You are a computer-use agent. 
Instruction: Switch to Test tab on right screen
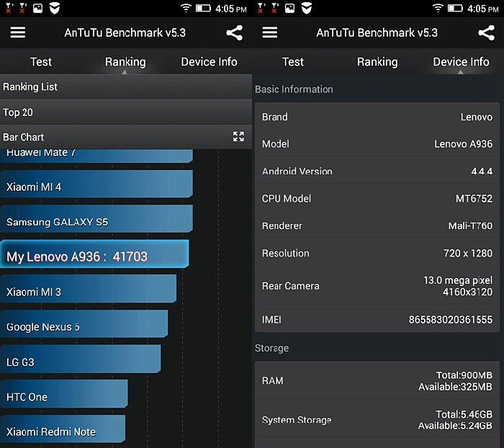tap(293, 62)
